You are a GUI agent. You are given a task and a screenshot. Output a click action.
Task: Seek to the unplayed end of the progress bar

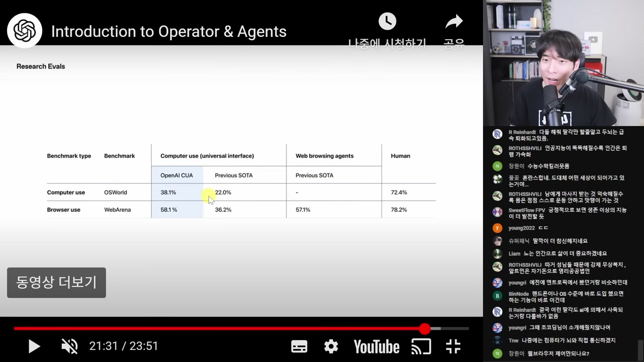point(454,328)
